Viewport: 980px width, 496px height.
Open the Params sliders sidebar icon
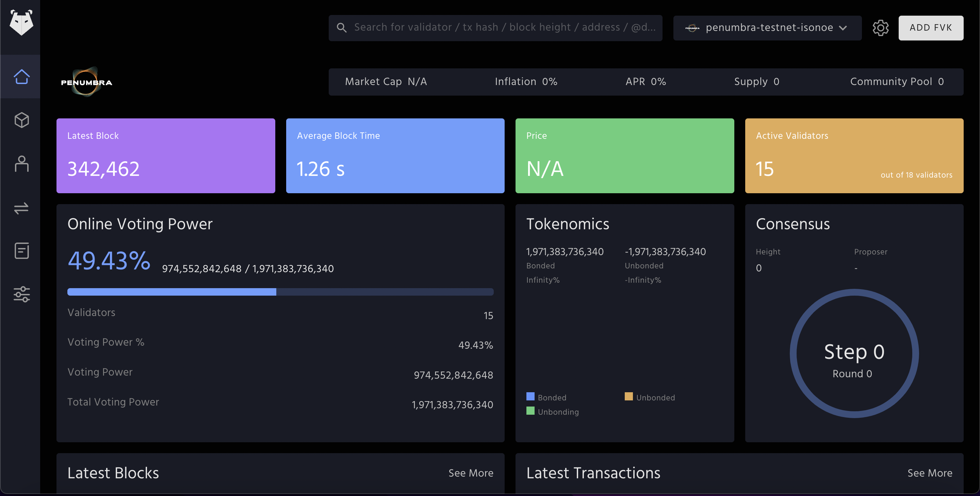click(21, 294)
